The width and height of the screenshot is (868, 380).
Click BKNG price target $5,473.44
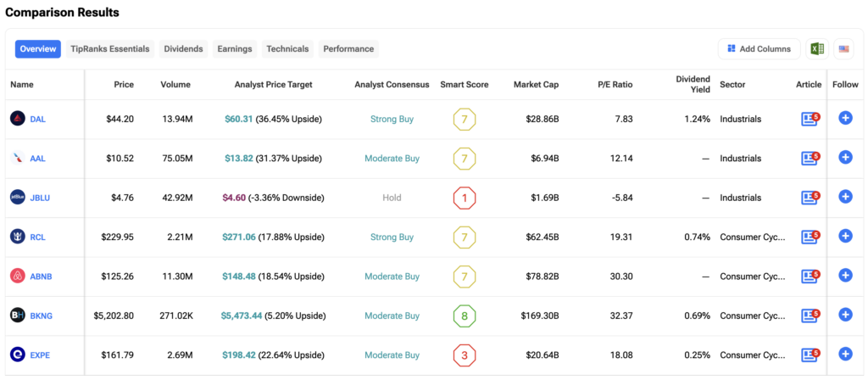pyautogui.click(x=242, y=316)
